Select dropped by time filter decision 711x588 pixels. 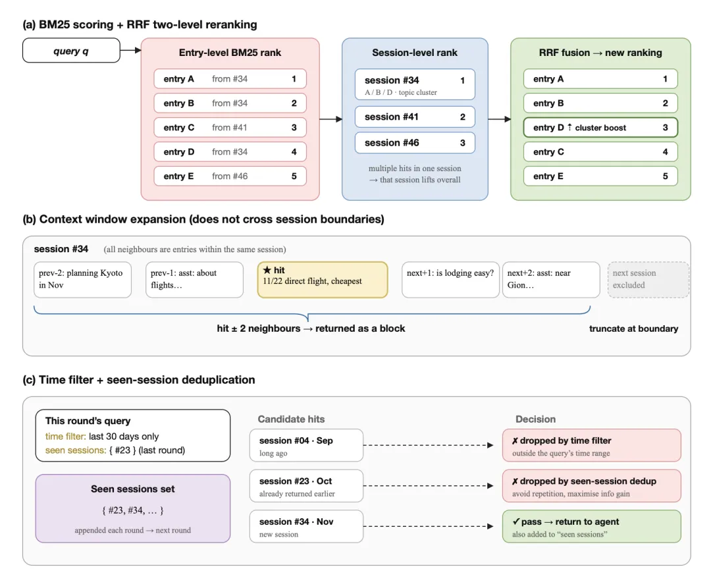point(592,445)
